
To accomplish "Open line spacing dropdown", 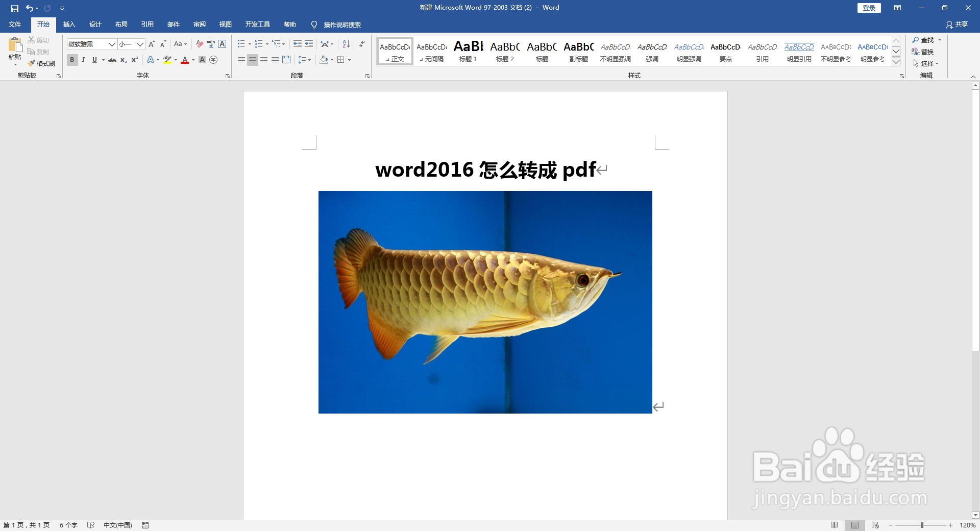I will pyautogui.click(x=304, y=60).
